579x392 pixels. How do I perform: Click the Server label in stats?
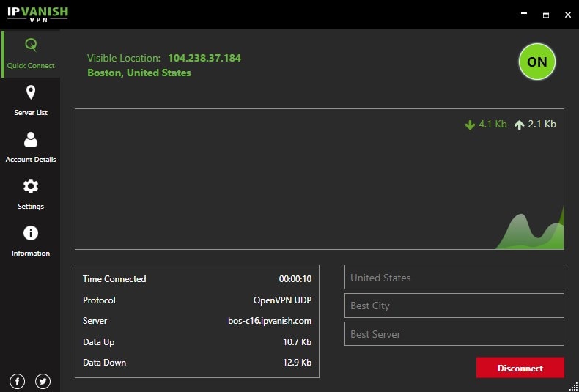point(95,321)
